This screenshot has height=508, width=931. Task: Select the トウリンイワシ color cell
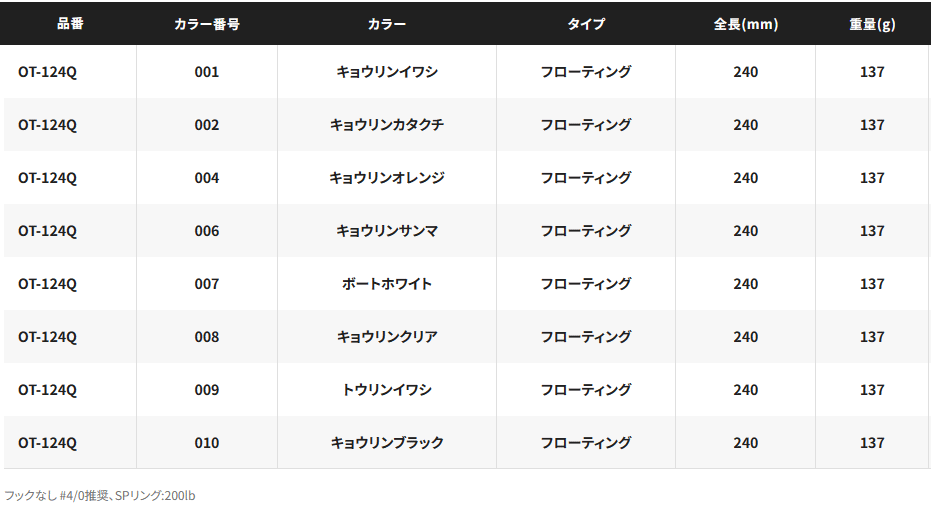[x=387, y=390]
